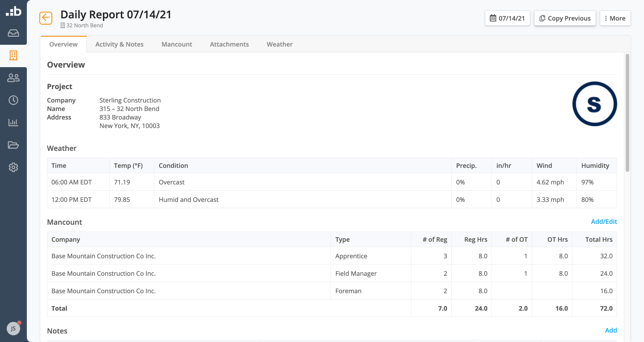Open the inbox icon in sidebar

[13, 33]
